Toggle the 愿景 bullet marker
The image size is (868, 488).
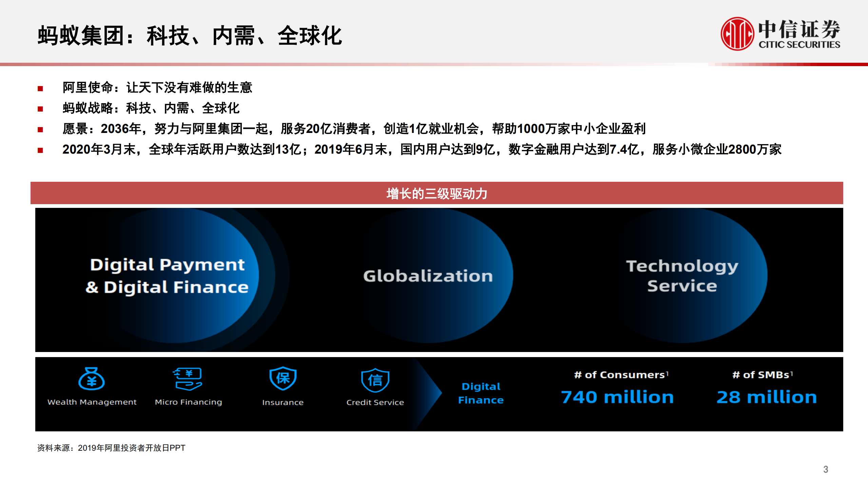coord(40,130)
